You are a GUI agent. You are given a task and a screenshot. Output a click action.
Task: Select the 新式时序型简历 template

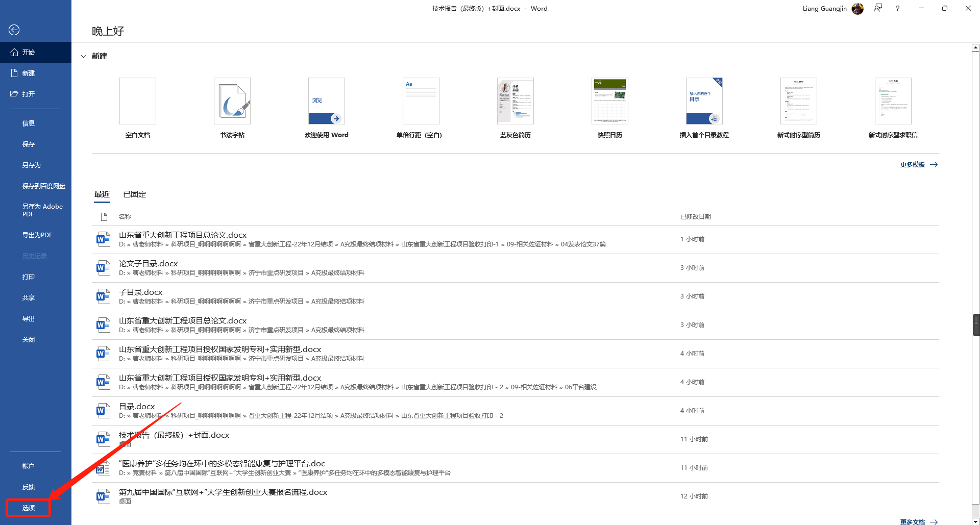pos(799,108)
